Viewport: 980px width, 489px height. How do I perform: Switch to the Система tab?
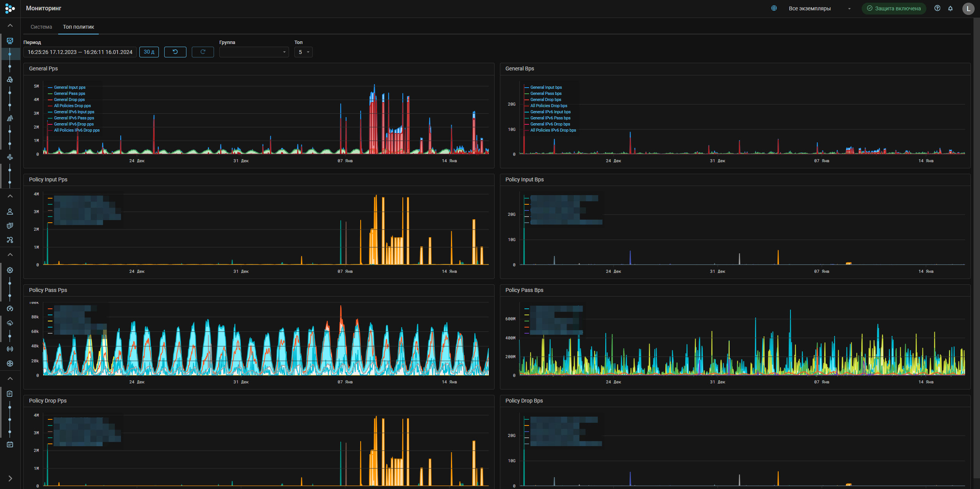coord(41,27)
